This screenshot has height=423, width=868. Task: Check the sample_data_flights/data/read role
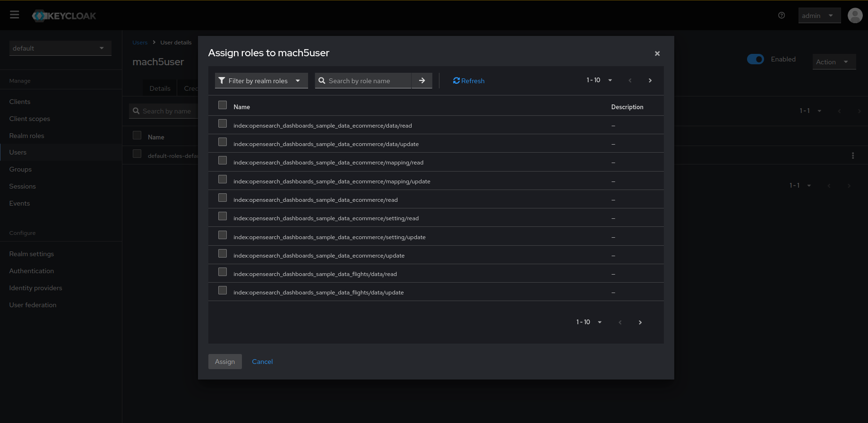click(223, 272)
